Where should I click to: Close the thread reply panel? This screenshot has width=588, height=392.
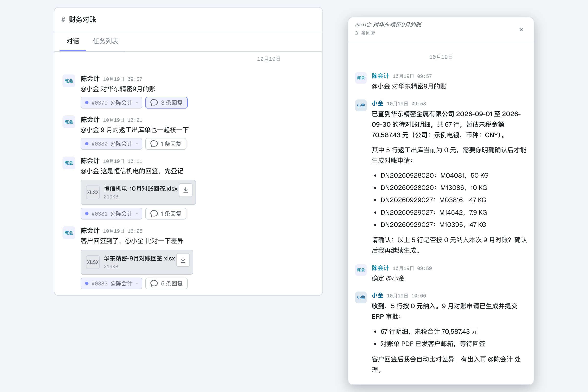(x=521, y=29)
